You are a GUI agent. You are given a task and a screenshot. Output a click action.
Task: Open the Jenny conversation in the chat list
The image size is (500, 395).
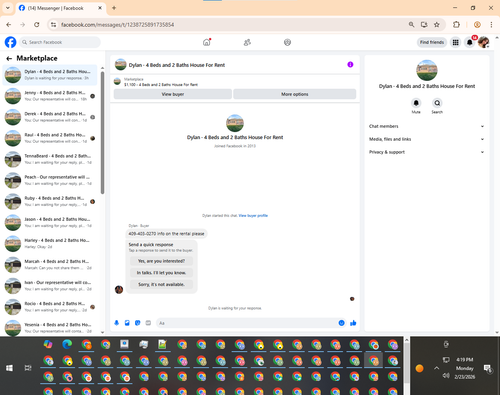50,96
